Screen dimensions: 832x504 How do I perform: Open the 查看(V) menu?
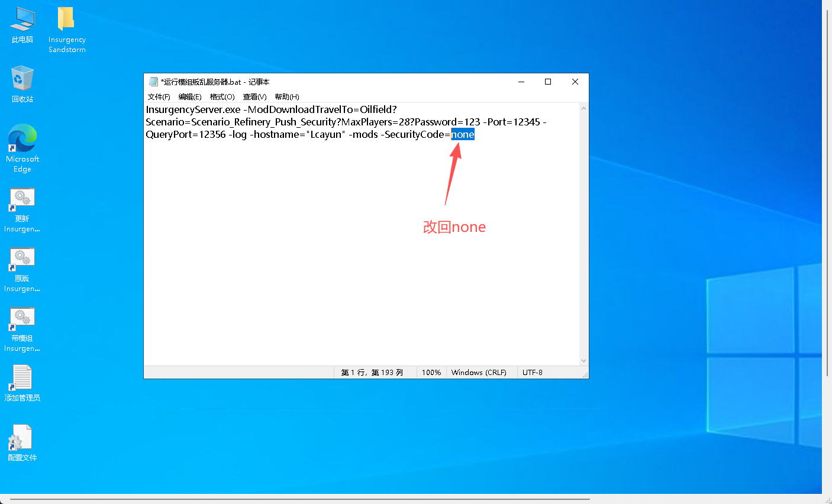point(254,97)
